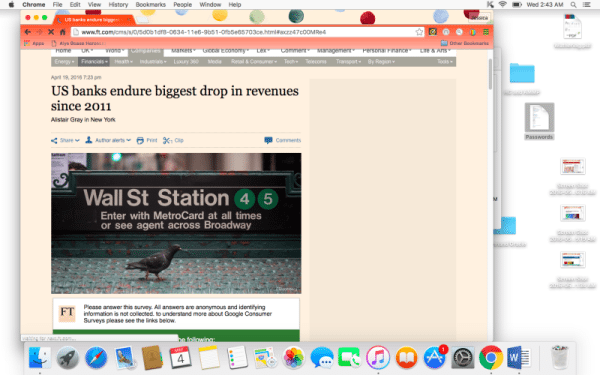Image resolution: width=600 pixels, height=375 pixels.
Task: Open Reminders from the Dock
Action: click(x=237, y=358)
